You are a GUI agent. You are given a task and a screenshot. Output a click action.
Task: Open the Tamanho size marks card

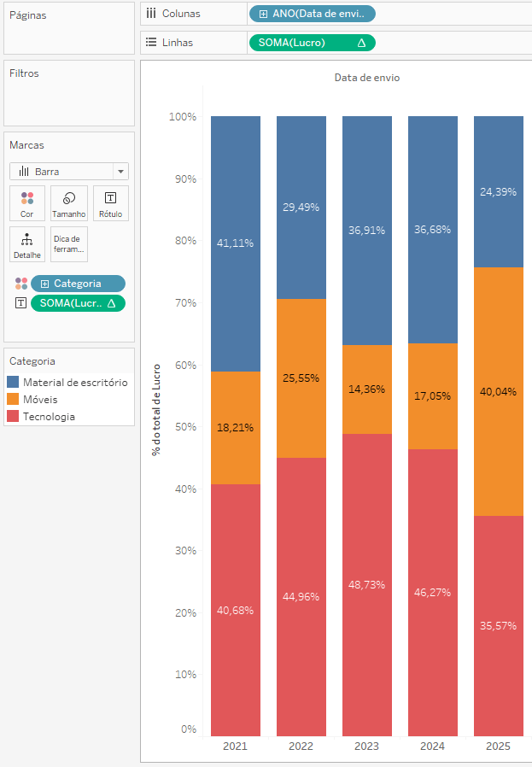tap(69, 203)
